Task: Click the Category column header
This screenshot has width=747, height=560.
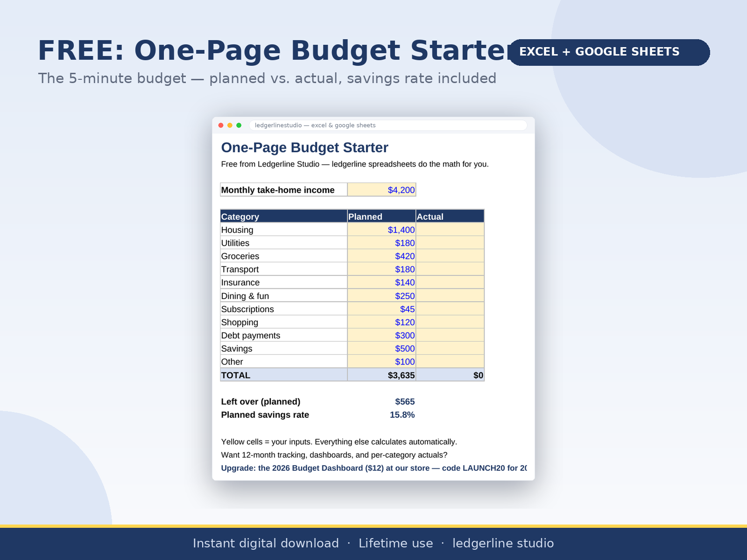Action: [x=284, y=216]
